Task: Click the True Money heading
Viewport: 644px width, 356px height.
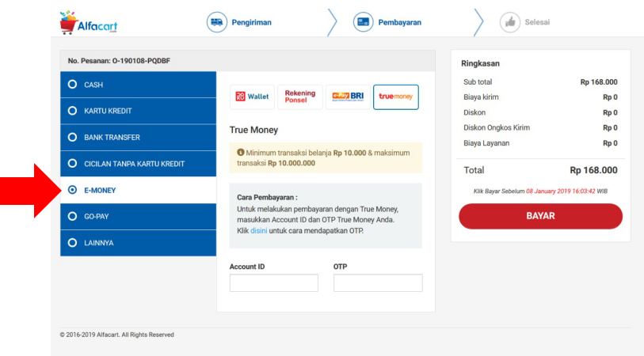Action: [x=253, y=130]
